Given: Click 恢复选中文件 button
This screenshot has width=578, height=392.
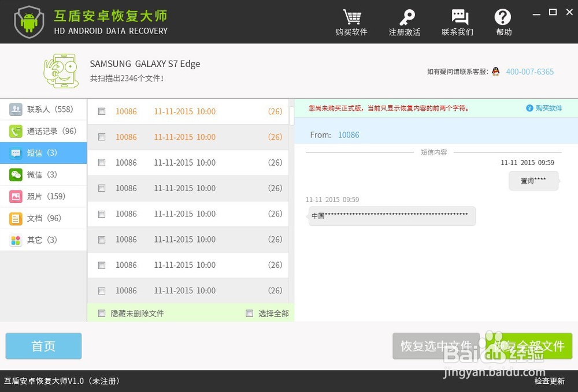Looking at the screenshot, I should pos(436,346).
